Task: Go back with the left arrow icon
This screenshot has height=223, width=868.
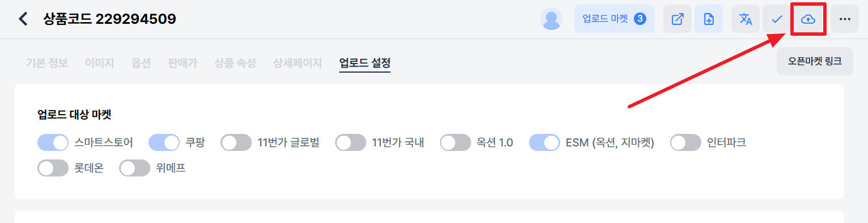Action: coord(23,19)
